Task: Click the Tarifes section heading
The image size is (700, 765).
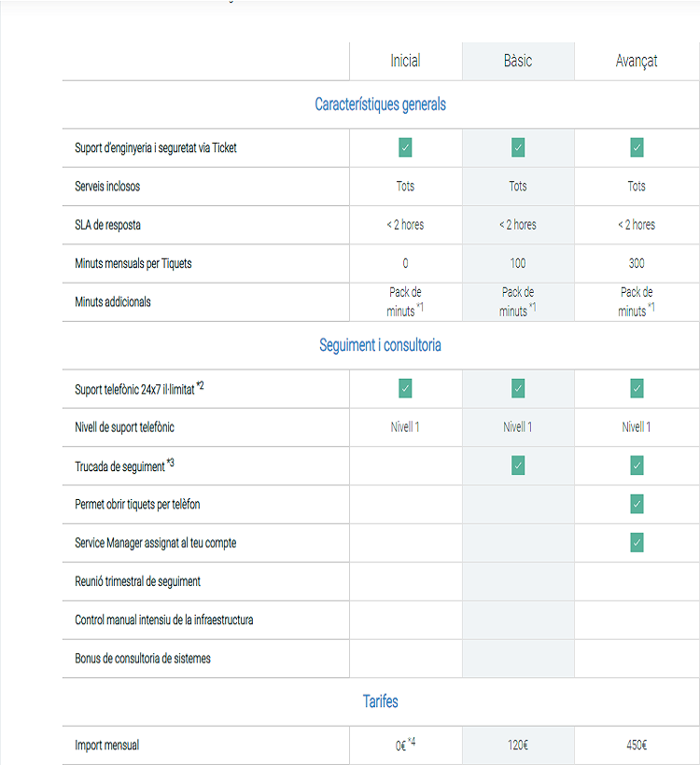Action: click(380, 701)
